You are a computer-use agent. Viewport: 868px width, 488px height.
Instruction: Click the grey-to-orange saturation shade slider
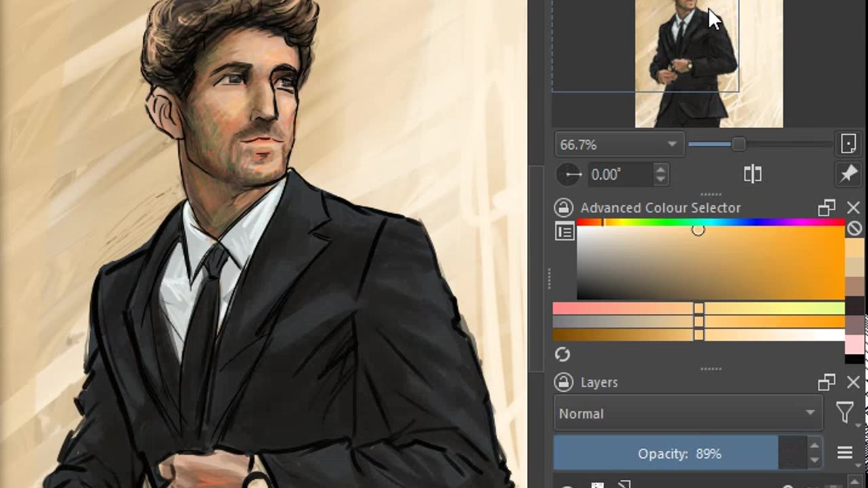698,322
